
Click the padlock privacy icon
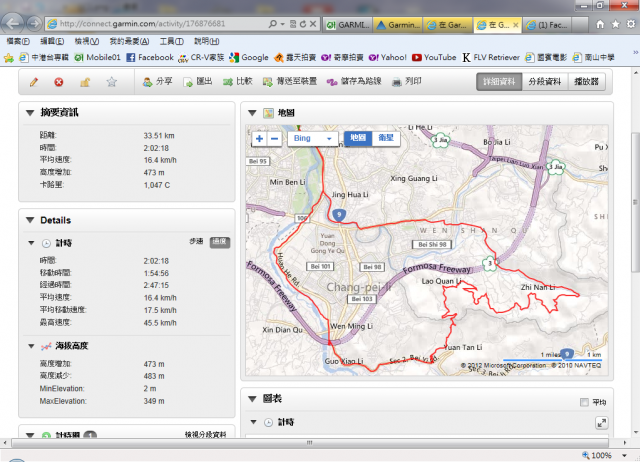coord(85,82)
